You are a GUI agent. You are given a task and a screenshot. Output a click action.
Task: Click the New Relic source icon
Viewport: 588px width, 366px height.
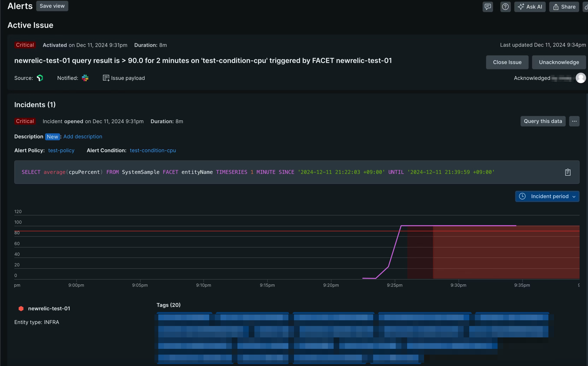(x=40, y=78)
